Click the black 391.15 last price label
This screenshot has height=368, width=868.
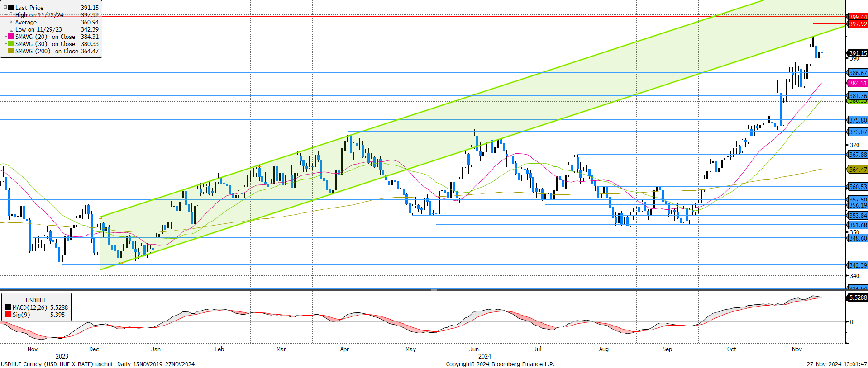point(857,53)
